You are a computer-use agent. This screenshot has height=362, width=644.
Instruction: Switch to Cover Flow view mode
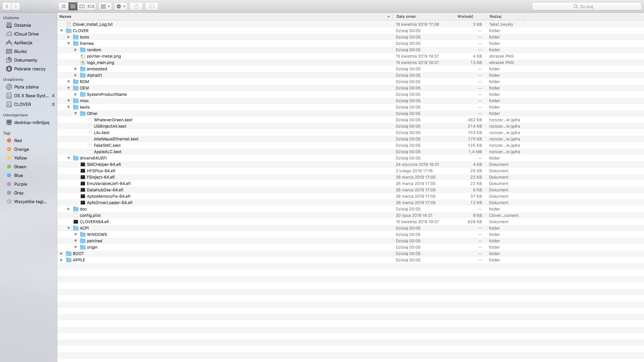pyautogui.click(x=91, y=6)
